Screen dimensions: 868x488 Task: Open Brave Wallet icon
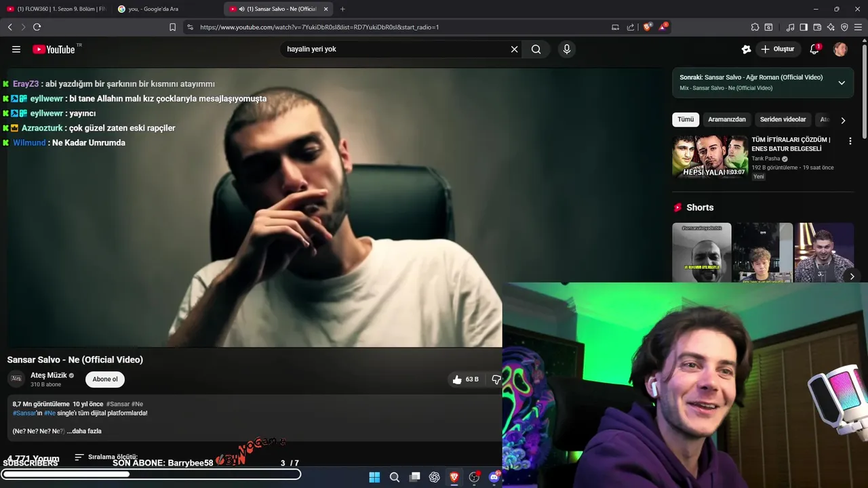817,27
